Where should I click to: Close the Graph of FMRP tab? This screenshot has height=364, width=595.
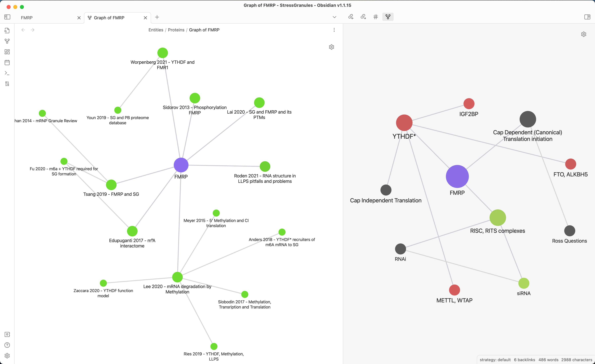point(145,18)
